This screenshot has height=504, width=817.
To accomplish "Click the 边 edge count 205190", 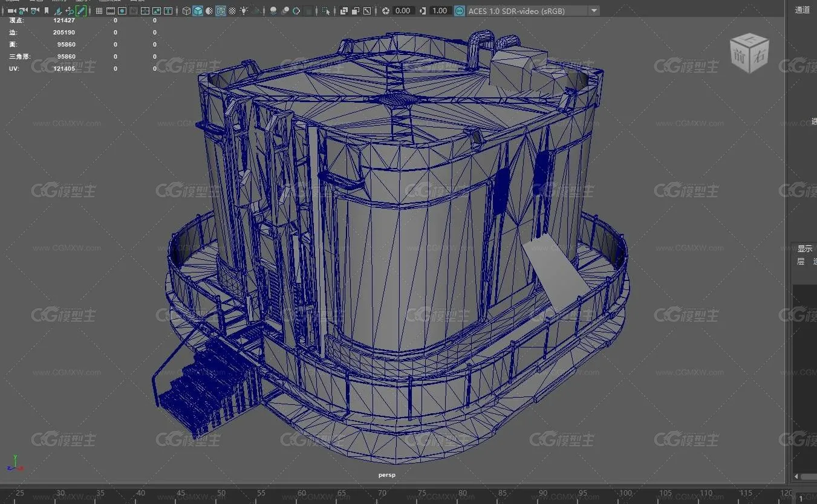I will point(64,32).
